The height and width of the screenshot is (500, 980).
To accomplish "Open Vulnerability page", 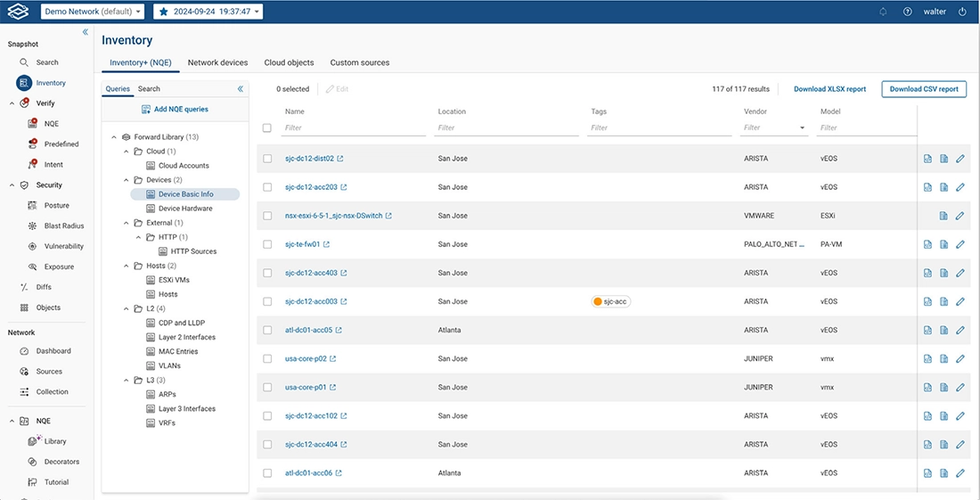I will point(64,246).
